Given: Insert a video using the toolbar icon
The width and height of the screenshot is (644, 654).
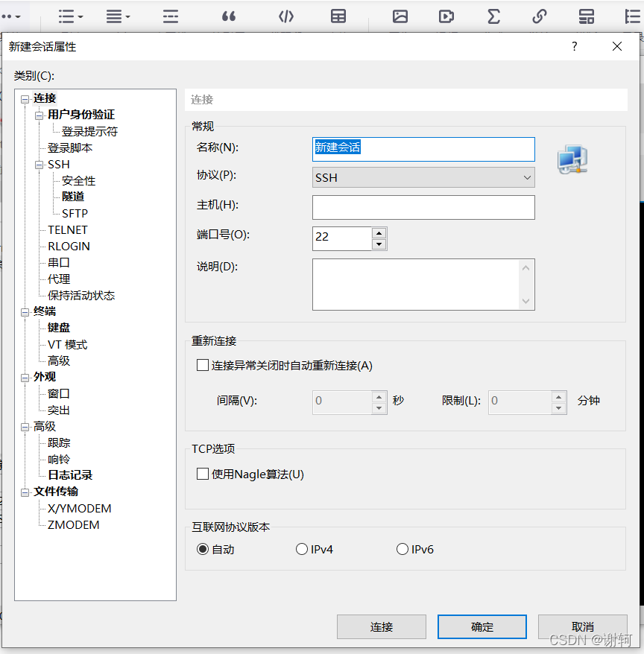Looking at the screenshot, I should pos(446,16).
